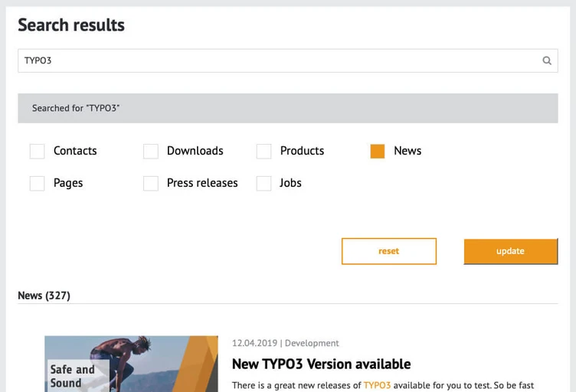The image size is (576, 392).
Task: Click the News (327) results heading
Action: pyautogui.click(x=44, y=296)
